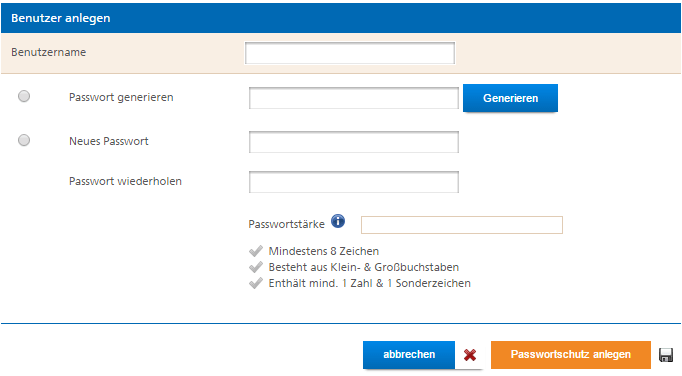Click the Klein- & Großbuchstaben checkmark icon

(x=256, y=267)
